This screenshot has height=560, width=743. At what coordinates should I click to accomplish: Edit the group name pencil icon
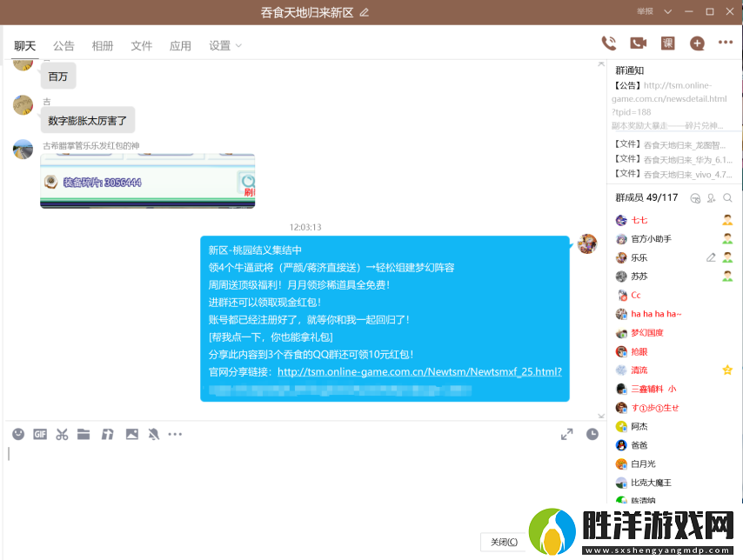click(x=364, y=12)
